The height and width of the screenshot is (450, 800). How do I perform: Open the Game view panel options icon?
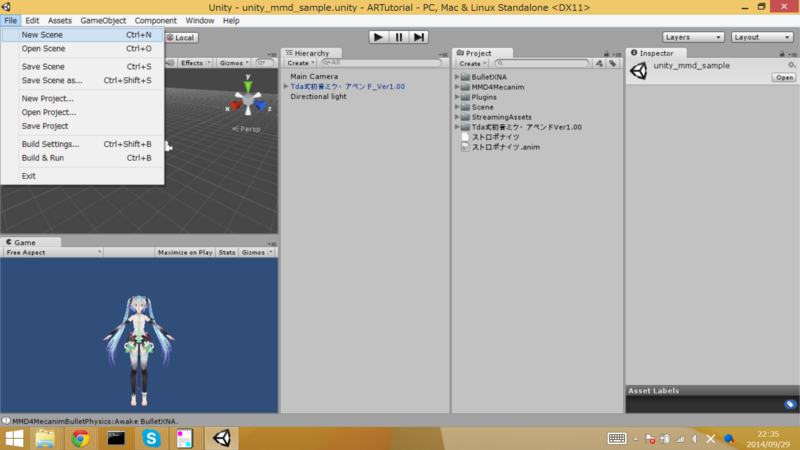[x=272, y=243]
